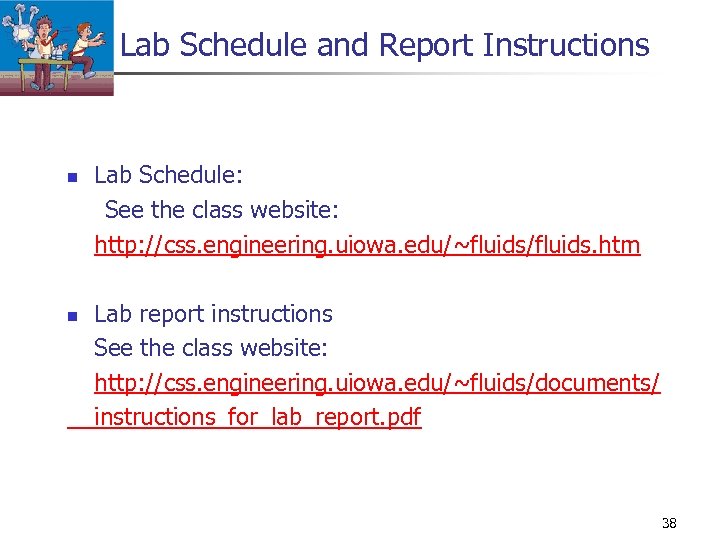Open the link ending in '~fluids/documents/'
The width and height of the screenshot is (720, 540).
pos(377,383)
